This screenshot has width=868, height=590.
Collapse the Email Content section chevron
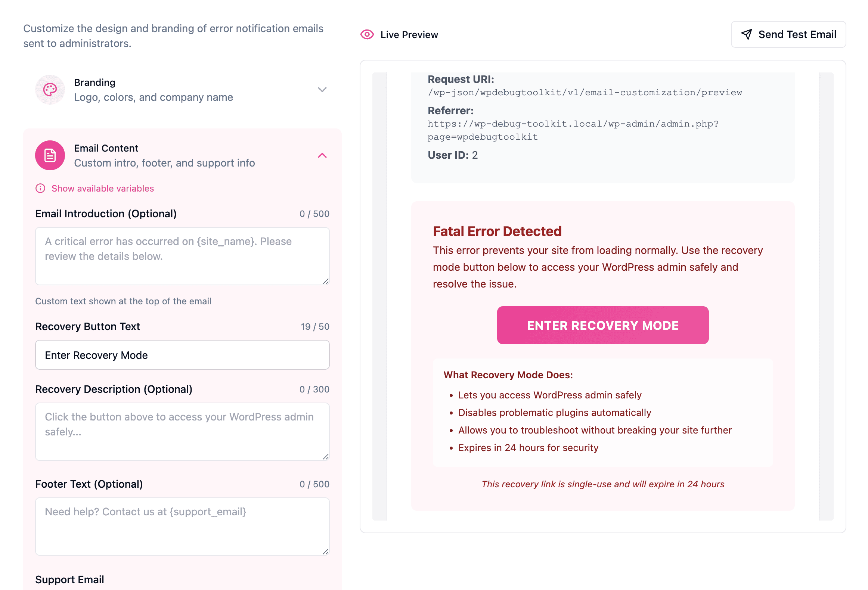[x=322, y=155]
